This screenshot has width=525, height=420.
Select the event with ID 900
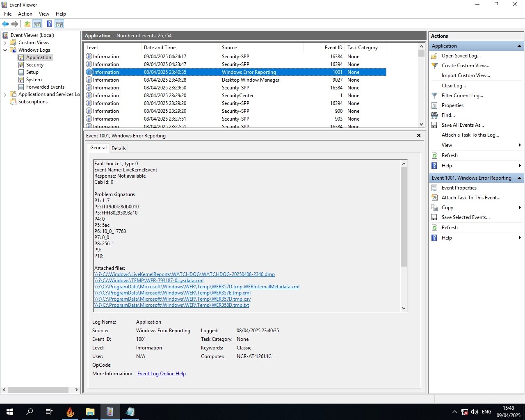coord(235,111)
